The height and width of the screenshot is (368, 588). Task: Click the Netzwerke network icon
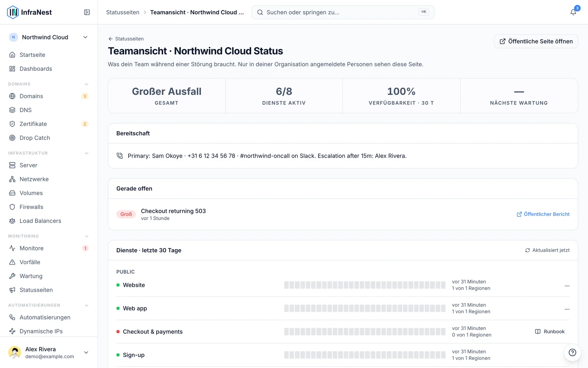click(12, 179)
